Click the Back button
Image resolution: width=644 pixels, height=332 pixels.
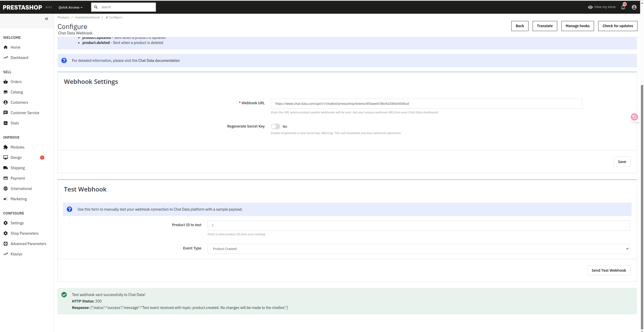pyautogui.click(x=520, y=26)
